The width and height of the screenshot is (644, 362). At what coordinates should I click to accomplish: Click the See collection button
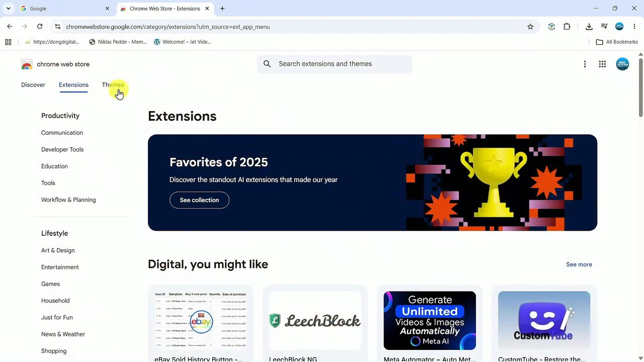point(199,200)
